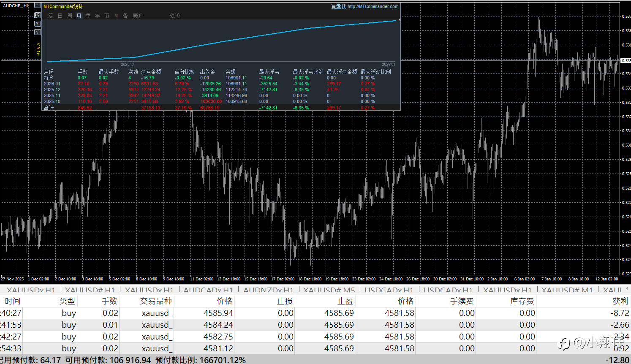The height and width of the screenshot is (364, 631).
Task: Click the 2025.12 monthly statistics row
Action: pyautogui.click(x=52, y=90)
